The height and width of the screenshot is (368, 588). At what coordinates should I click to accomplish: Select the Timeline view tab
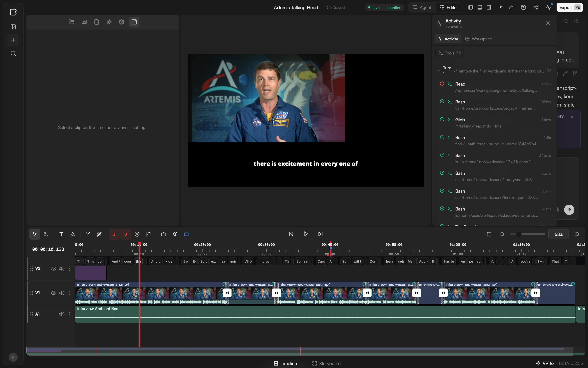pos(285,363)
